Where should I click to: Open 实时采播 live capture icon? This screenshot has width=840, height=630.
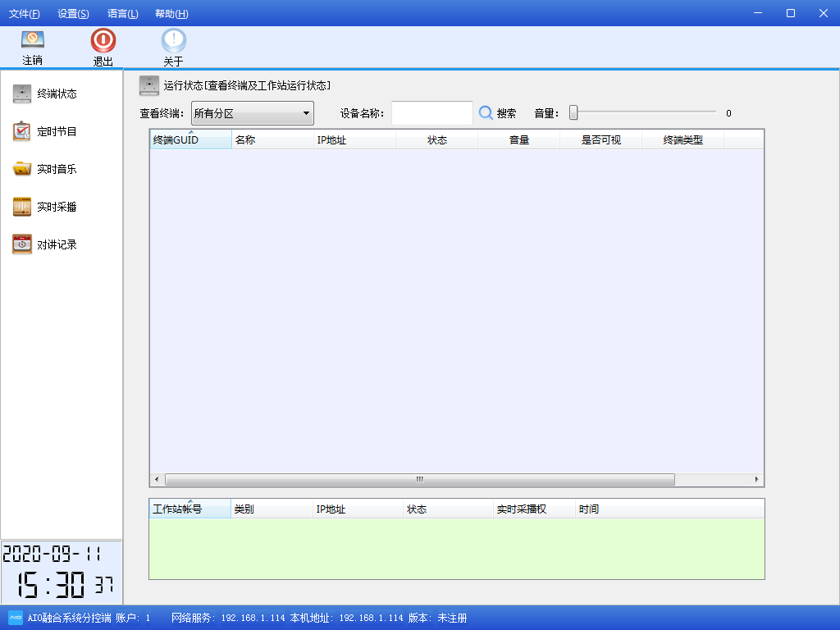tap(22, 207)
